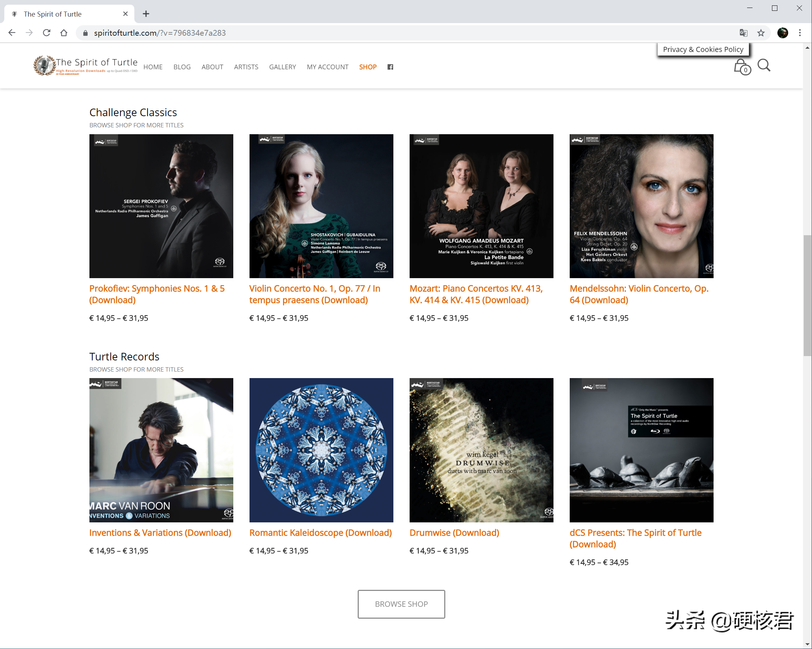Open Mozart Piano Concertos download link
This screenshot has height=649, width=812.
[x=476, y=294]
